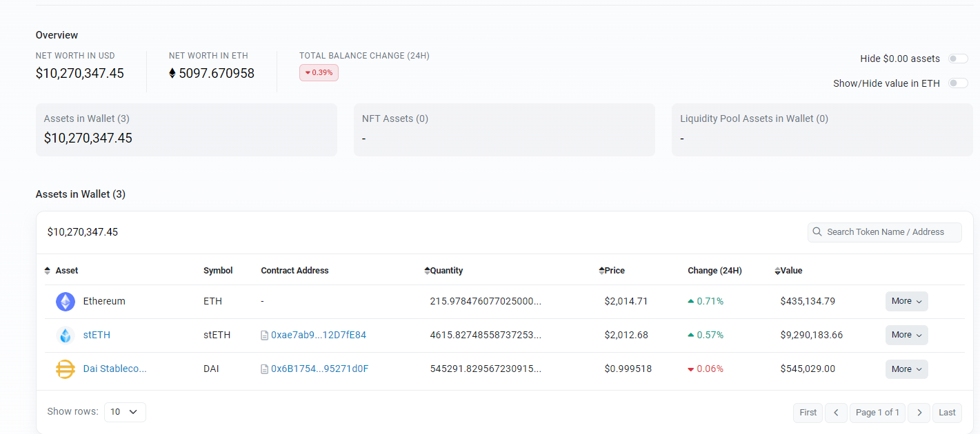
Task: Toggle Show/Hide value in ETH switch
Action: [x=957, y=83]
